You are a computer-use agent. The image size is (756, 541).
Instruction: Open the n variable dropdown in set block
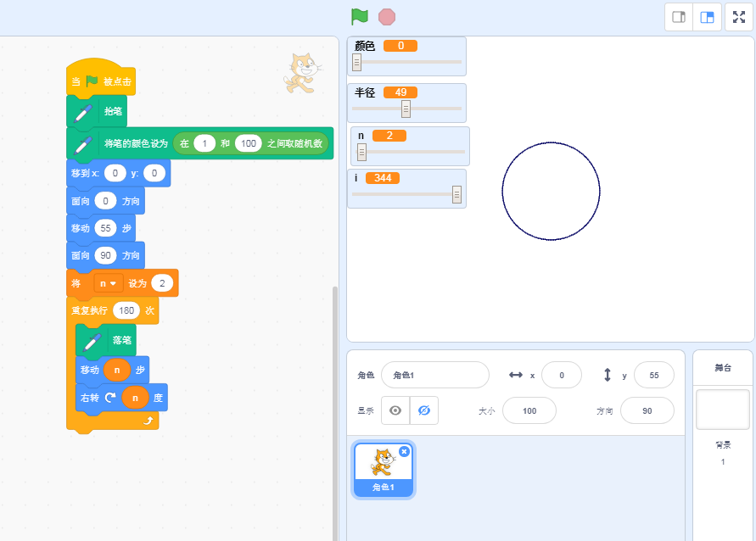[x=108, y=283]
